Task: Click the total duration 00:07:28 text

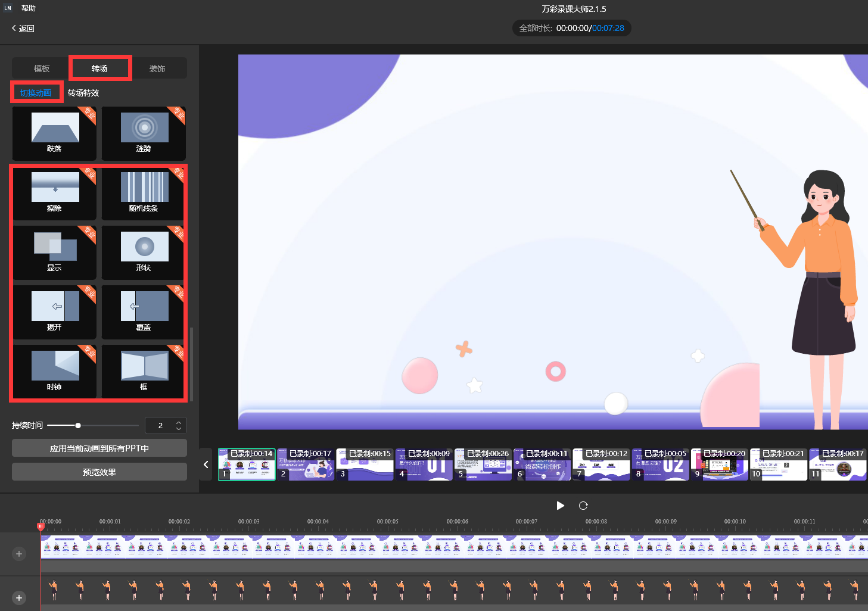Action: (608, 28)
